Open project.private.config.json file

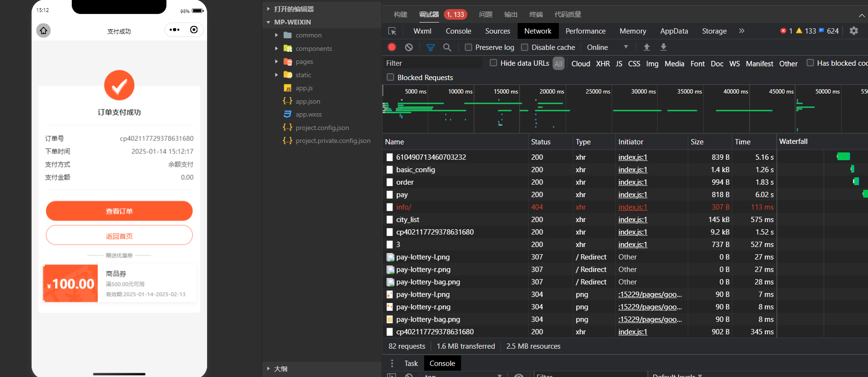tap(333, 141)
